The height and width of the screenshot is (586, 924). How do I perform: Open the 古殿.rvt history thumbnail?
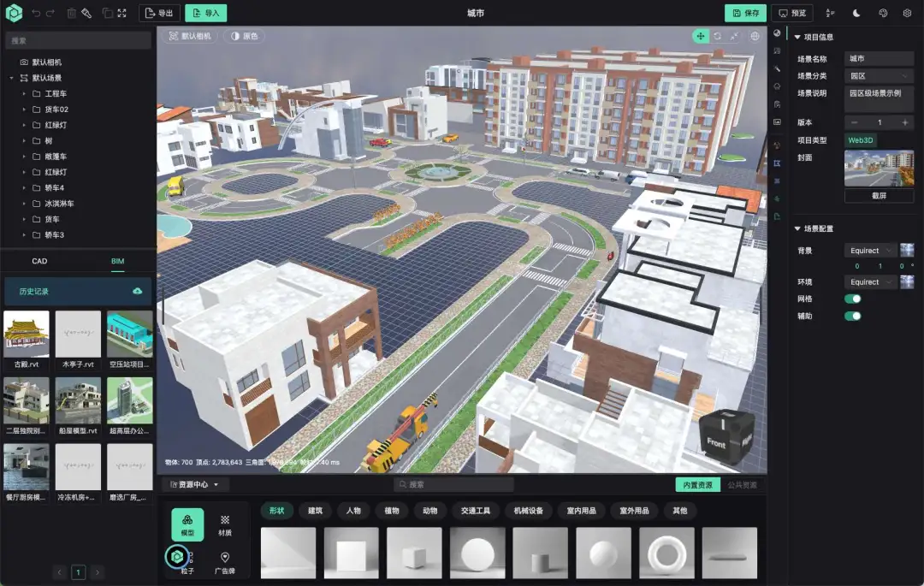pos(26,334)
